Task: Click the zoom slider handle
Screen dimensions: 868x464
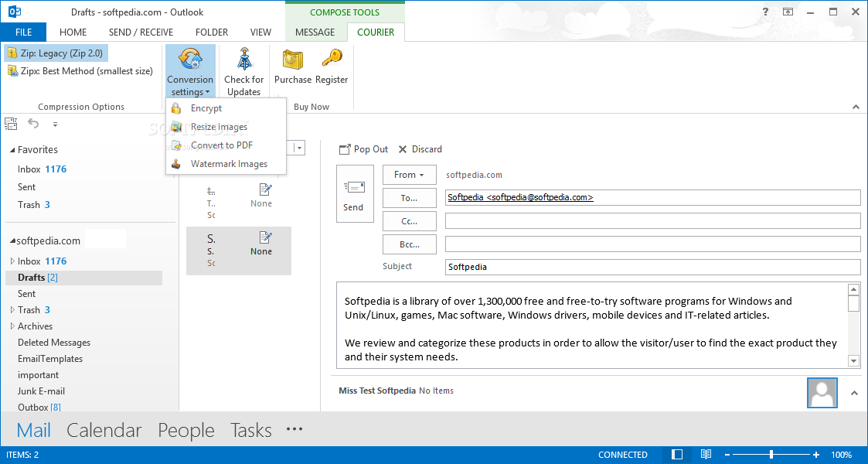Action: coord(771,455)
